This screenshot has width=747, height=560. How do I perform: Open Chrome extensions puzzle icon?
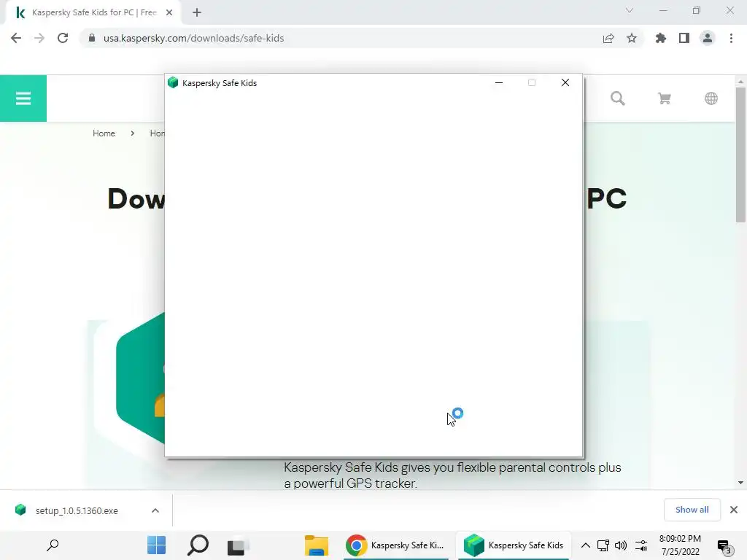pos(660,38)
